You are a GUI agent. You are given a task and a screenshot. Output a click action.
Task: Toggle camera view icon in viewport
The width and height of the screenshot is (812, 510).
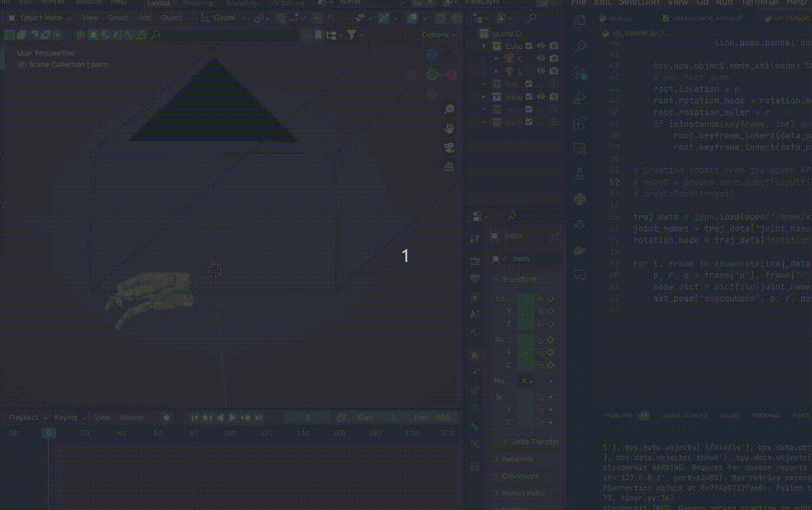pyautogui.click(x=449, y=148)
